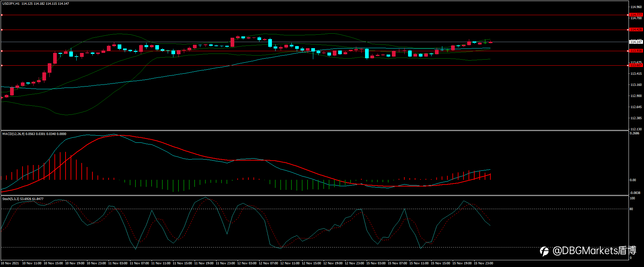Click the Stochastic 80 level label
The image size is (644, 267).
point(631,209)
